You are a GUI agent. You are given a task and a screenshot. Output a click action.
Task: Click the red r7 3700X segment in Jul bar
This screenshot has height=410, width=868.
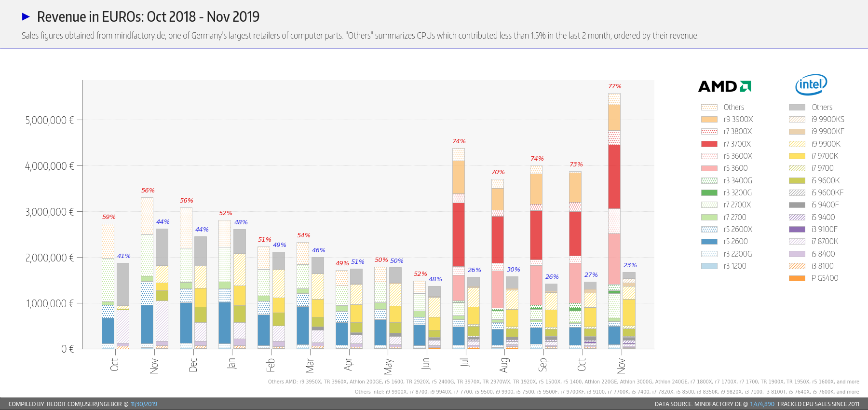pyautogui.click(x=459, y=234)
